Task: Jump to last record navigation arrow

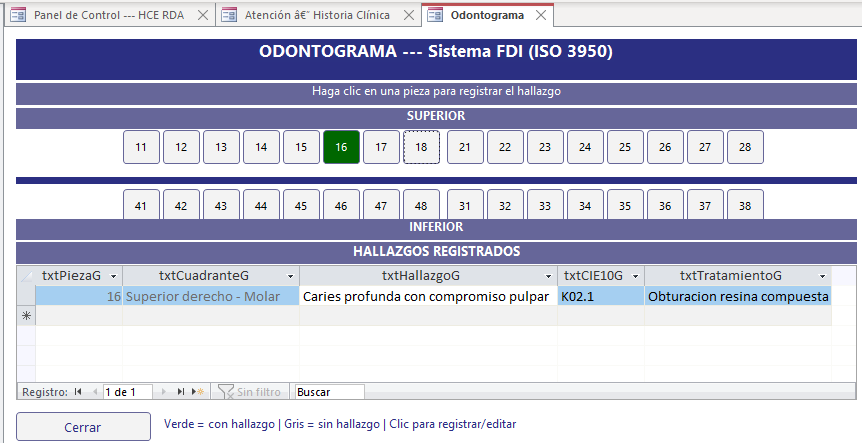Action: (x=181, y=392)
